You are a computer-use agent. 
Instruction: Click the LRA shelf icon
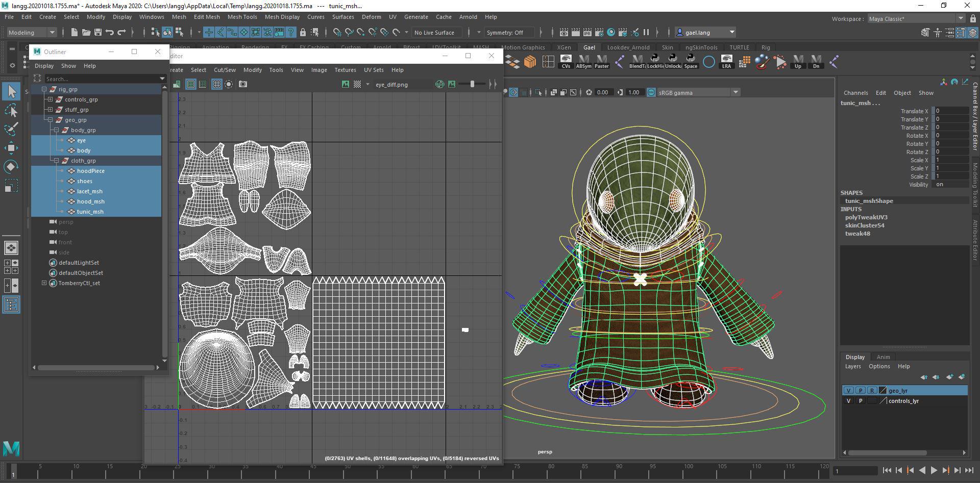(x=726, y=62)
